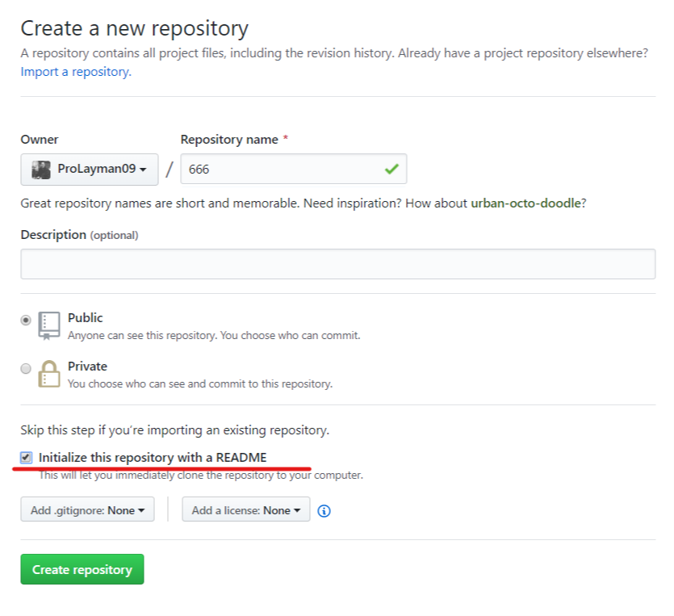The image size is (674, 616).
Task: Open the Add a license: None dropdown
Action: point(245,509)
